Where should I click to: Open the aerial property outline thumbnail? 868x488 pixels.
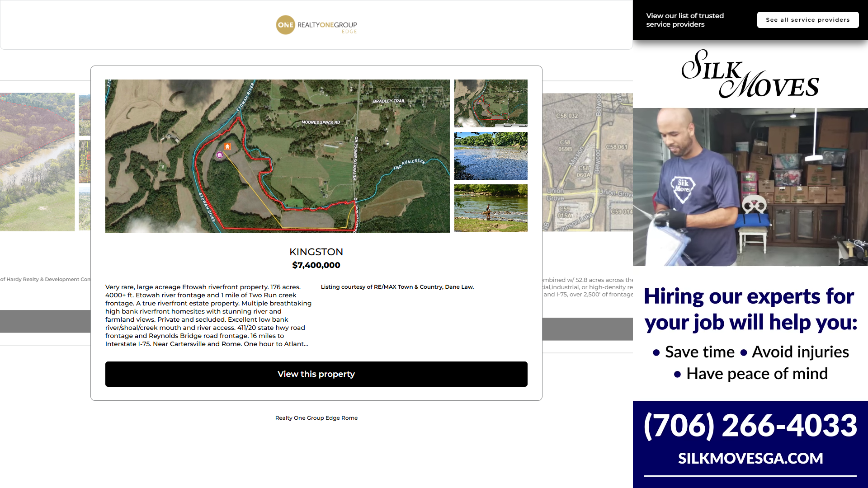coord(491,103)
